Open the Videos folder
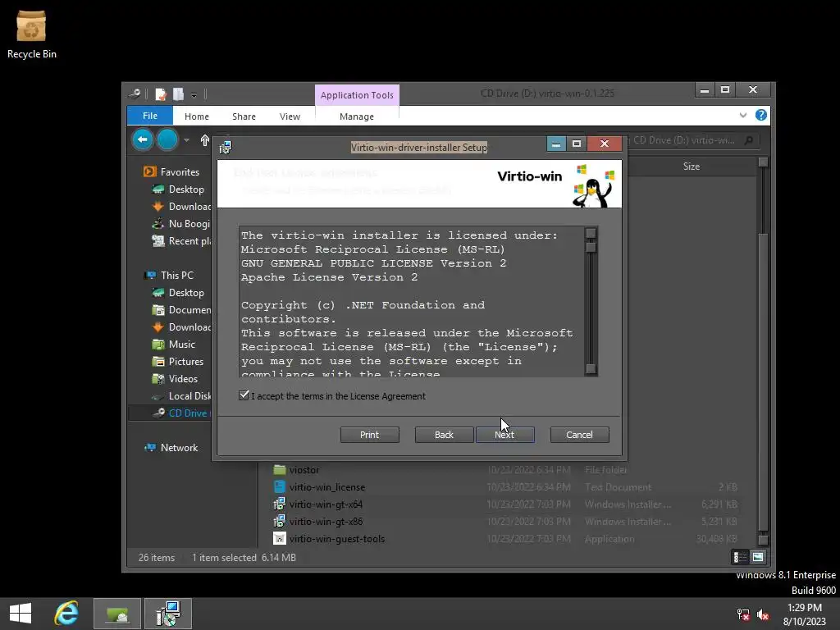The width and height of the screenshot is (840, 630). (175, 379)
